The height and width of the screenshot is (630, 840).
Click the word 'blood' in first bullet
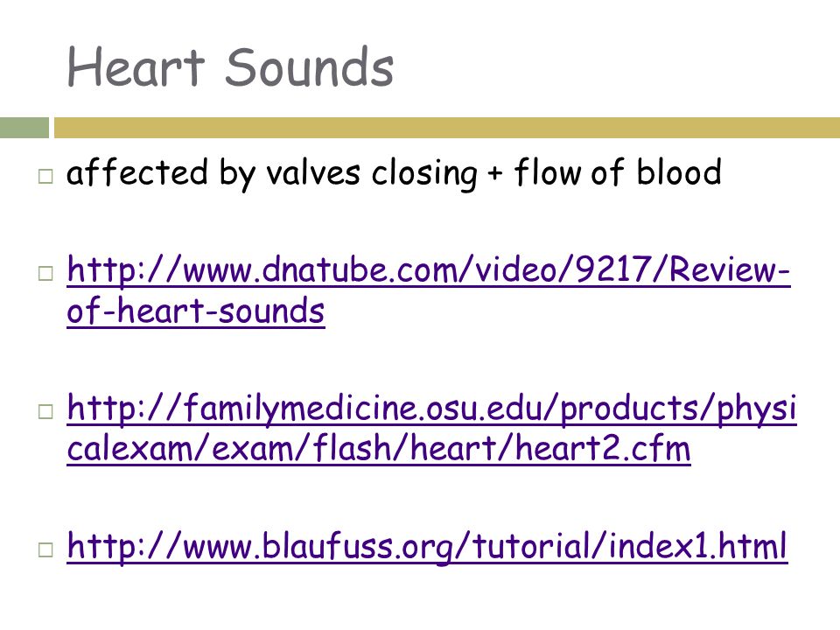click(x=679, y=172)
